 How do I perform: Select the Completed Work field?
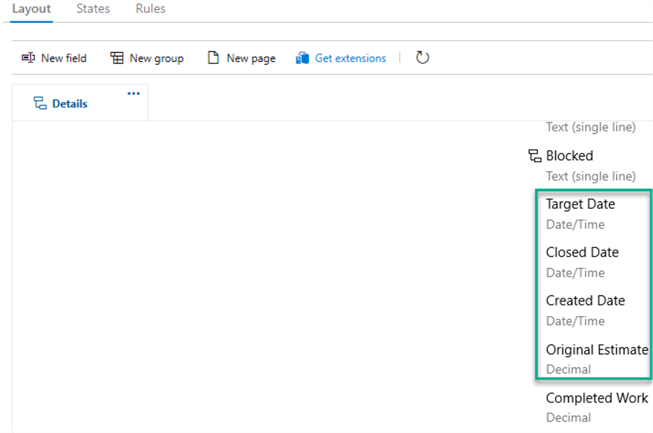[x=597, y=398]
